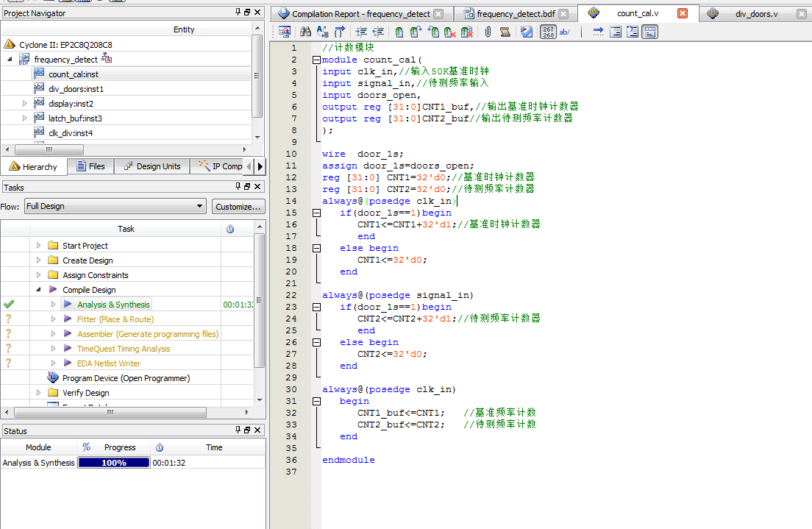Click the Replace text icon in toolbar
This screenshot has height=529, width=812.
pos(322,32)
